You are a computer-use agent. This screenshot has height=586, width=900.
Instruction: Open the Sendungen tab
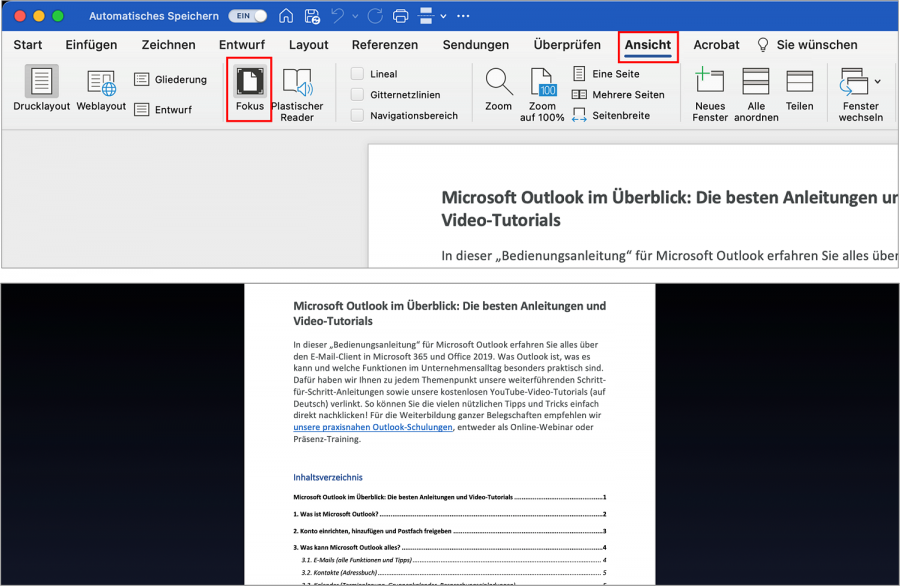(475, 44)
